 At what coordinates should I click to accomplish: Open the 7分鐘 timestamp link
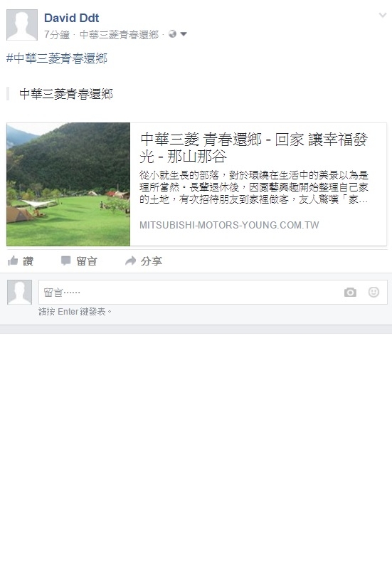tap(57, 35)
